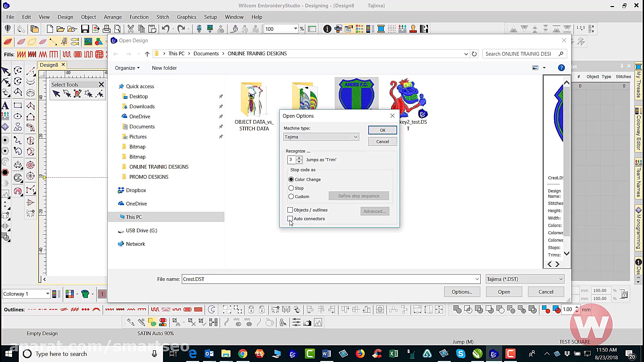Open the Stitch menu
Image resolution: width=644 pixels, height=362 pixels.
coord(163,17)
